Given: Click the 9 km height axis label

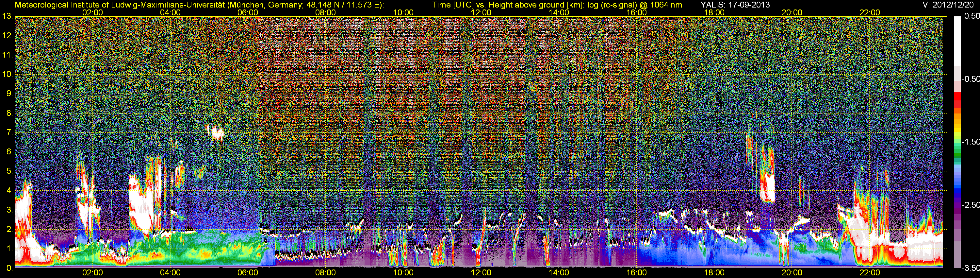Looking at the screenshot, I should point(9,94).
